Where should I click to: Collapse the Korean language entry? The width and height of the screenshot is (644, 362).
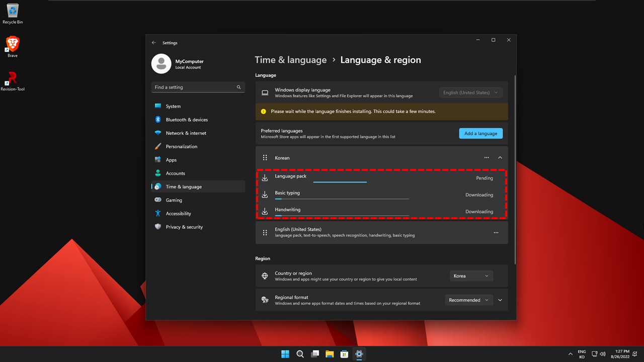pyautogui.click(x=500, y=158)
